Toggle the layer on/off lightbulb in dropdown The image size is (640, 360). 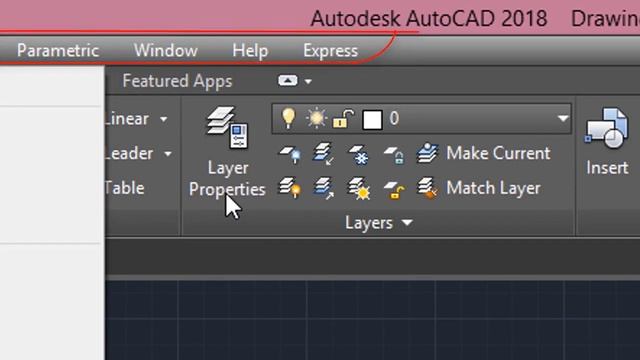coord(288,118)
